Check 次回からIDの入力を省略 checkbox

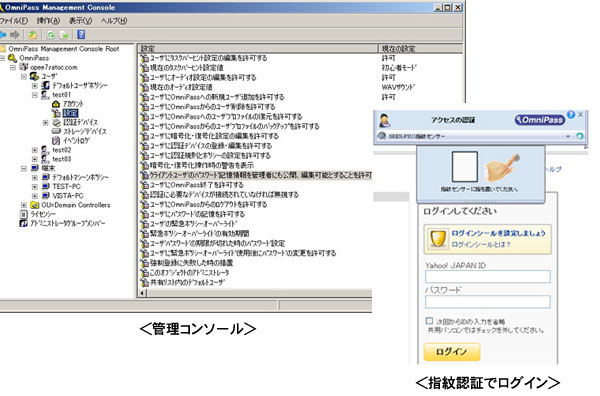[429, 321]
